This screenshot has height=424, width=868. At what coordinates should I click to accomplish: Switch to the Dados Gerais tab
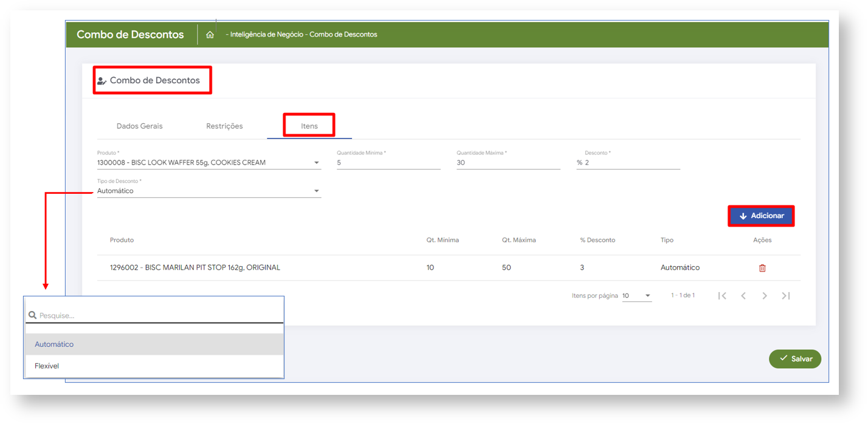[x=140, y=126]
